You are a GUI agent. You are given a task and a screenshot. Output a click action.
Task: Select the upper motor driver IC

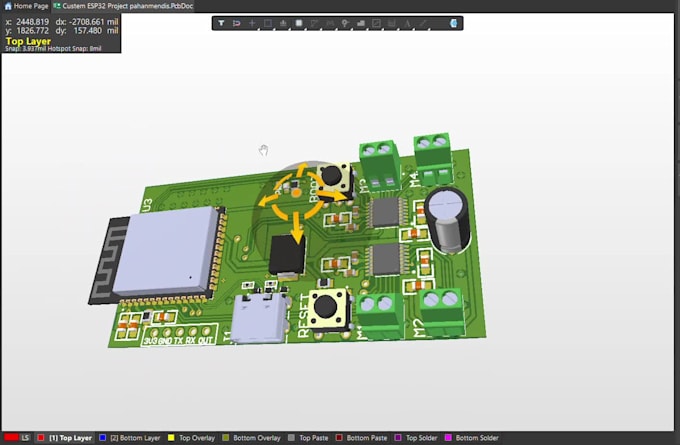[386, 213]
